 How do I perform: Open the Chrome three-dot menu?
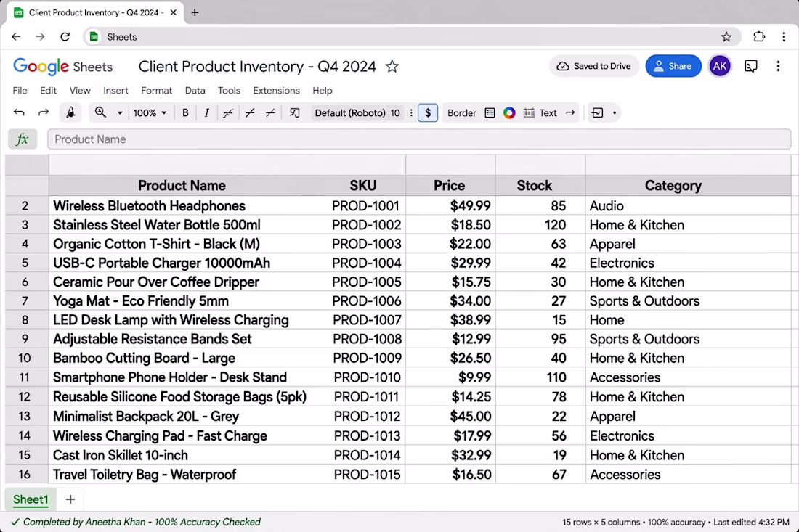[784, 37]
